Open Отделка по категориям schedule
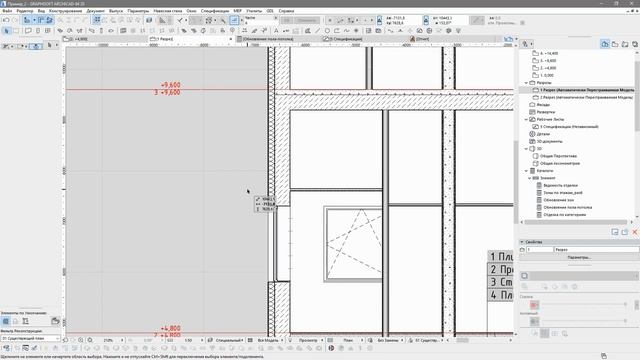 (561, 215)
